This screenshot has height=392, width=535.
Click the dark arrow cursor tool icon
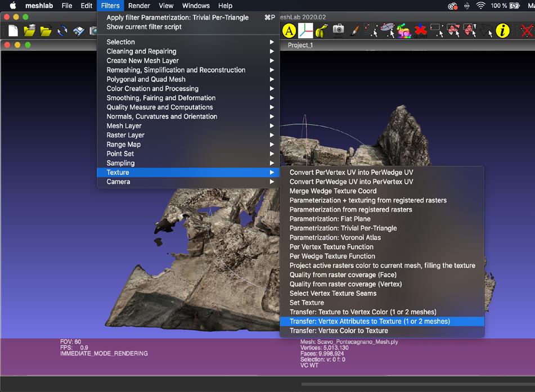tap(486, 31)
